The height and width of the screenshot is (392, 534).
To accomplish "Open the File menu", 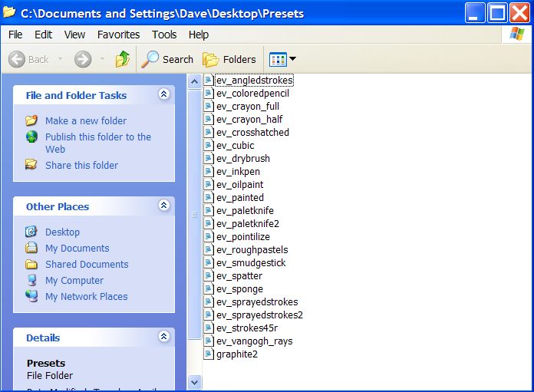I will 15,35.
